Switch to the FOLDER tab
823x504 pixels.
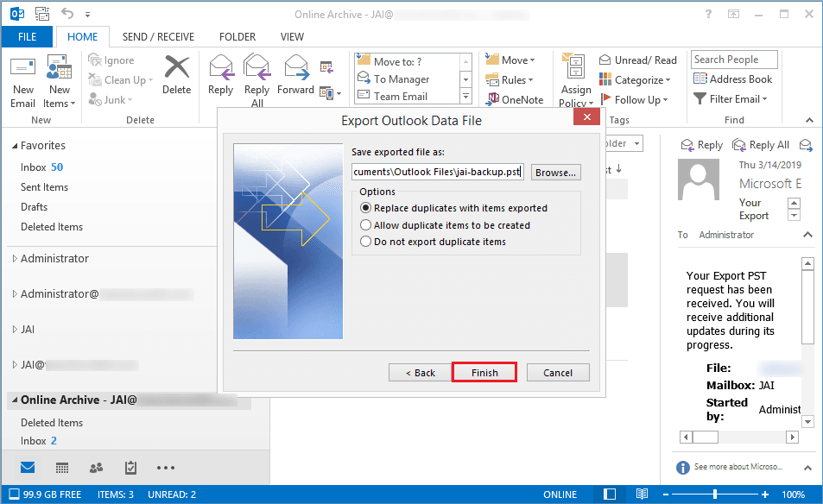coord(237,37)
